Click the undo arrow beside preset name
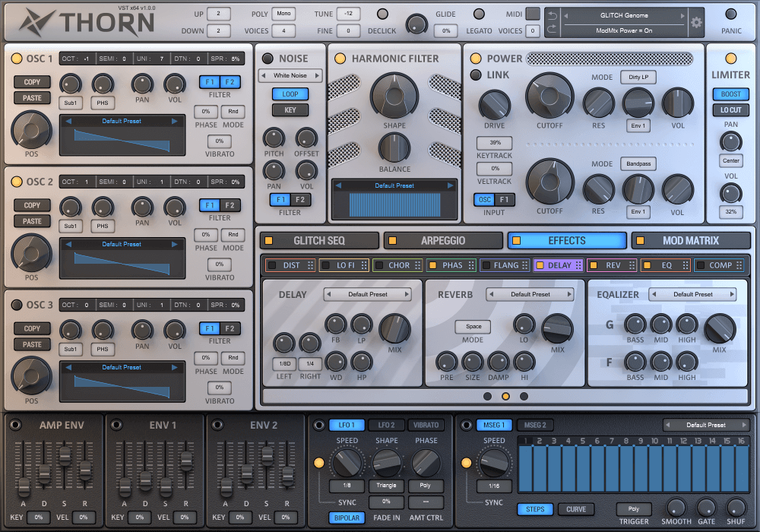760x532 pixels. click(553, 15)
